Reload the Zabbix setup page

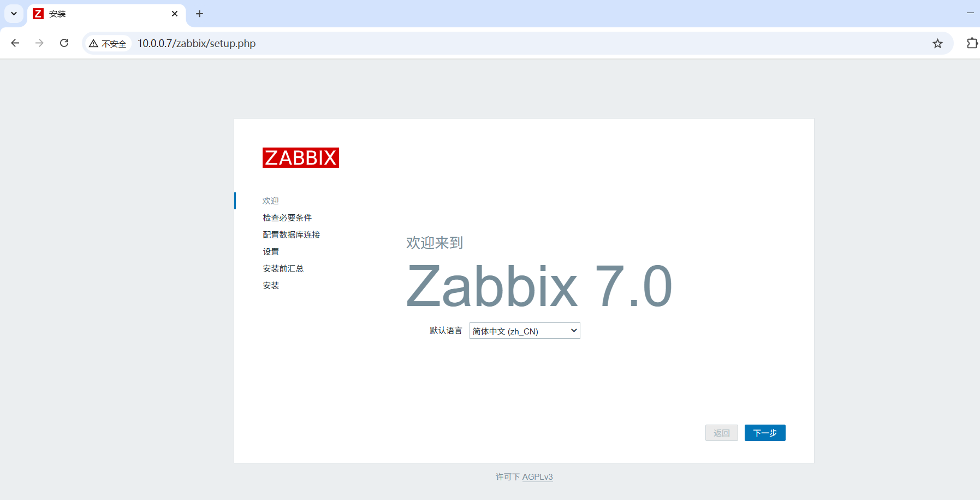[64, 43]
